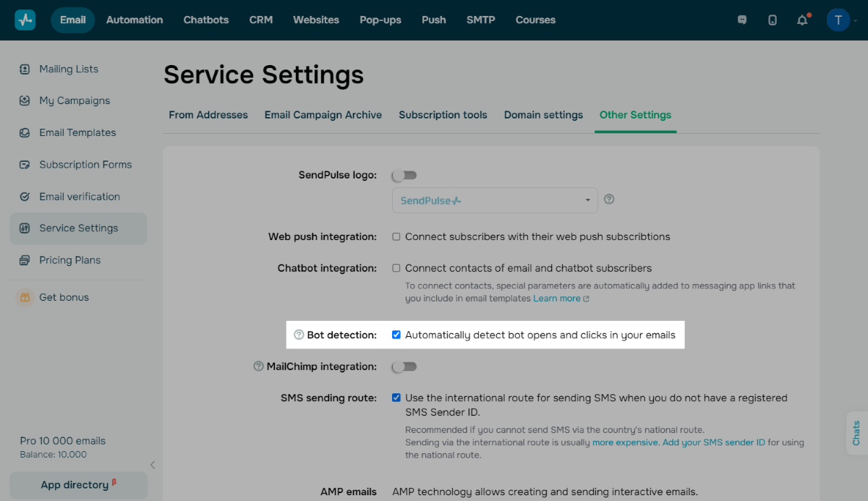The image size is (868, 501).
Task: Toggle the SendPulse logo switch
Action: 404,175
